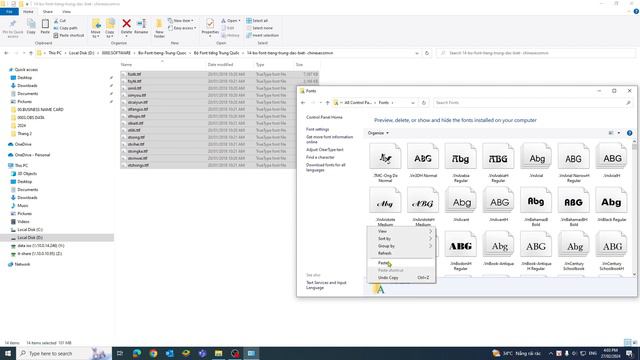This screenshot has width=640, height=360.
Task: Expand Explorer address bar history dropdown
Action: pos(417,53)
